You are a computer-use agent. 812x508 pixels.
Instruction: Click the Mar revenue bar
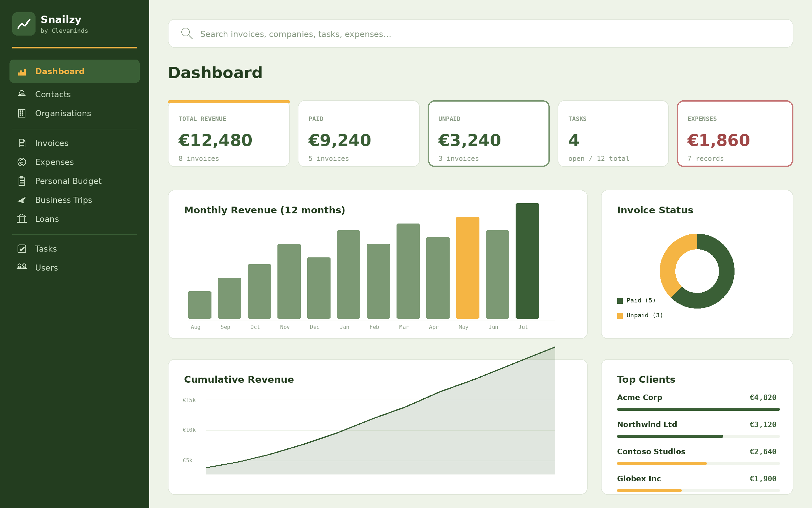[408, 271]
